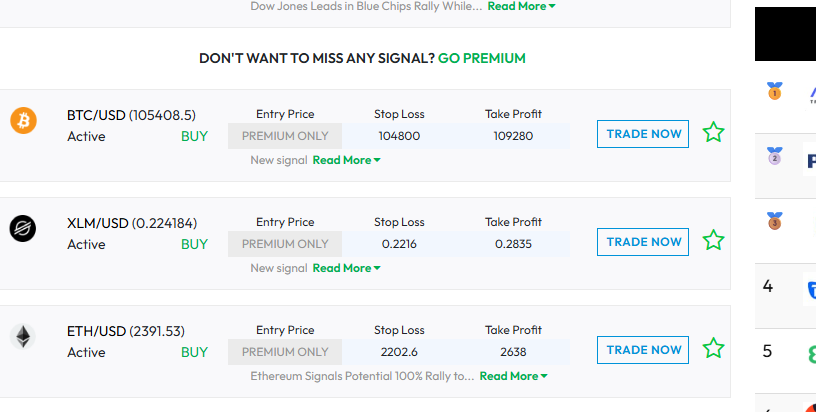Screen dimensions: 816x412
Task: Favorite BTC/USD signal with star
Action: (713, 132)
